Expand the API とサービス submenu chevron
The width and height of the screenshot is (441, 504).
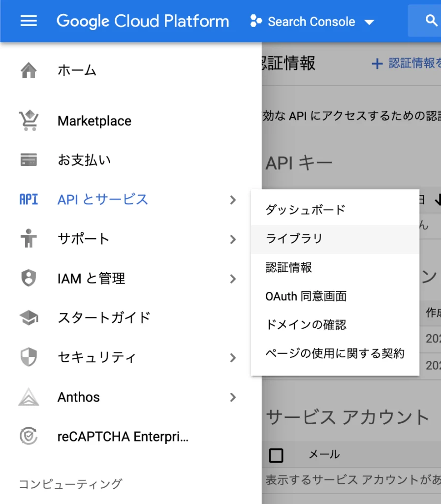click(x=233, y=200)
